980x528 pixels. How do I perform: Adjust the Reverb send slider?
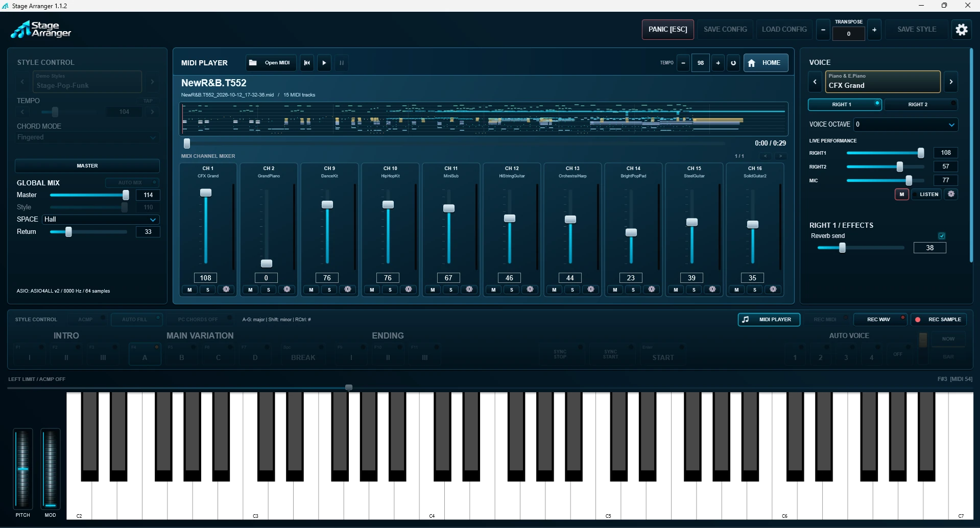[861, 248]
